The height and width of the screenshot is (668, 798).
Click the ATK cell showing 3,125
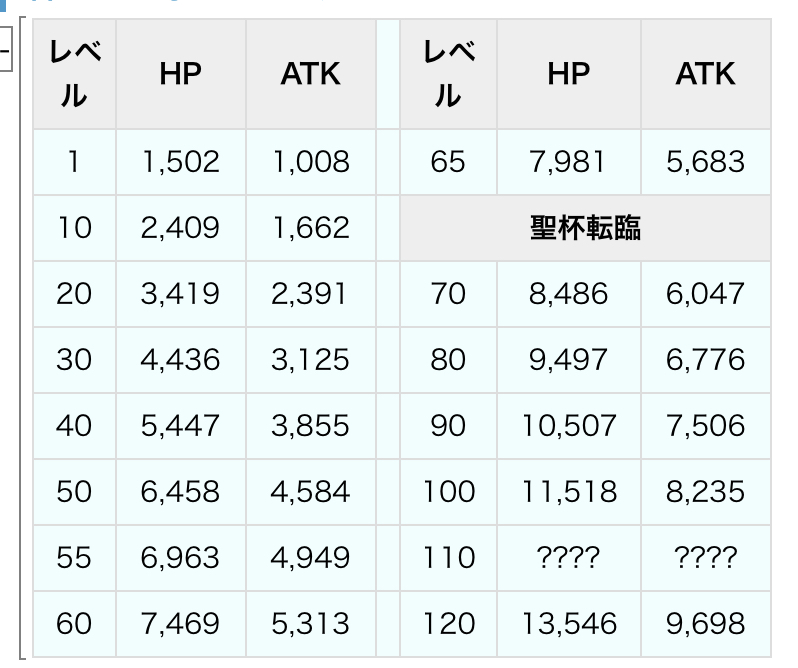(310, 360)
